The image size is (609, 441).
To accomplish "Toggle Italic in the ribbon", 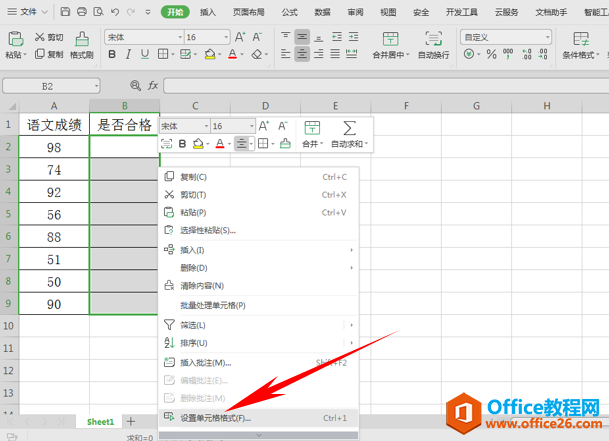I will point(128,54).
